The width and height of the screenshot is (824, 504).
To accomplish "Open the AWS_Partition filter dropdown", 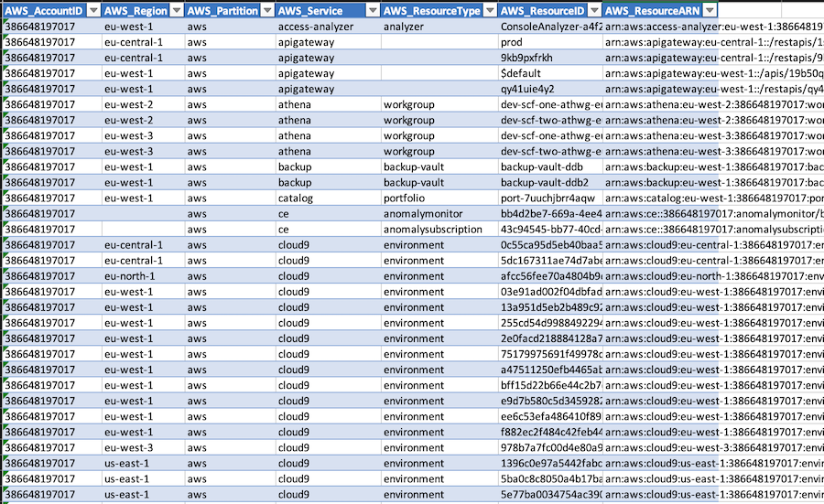I will point(267,10).
